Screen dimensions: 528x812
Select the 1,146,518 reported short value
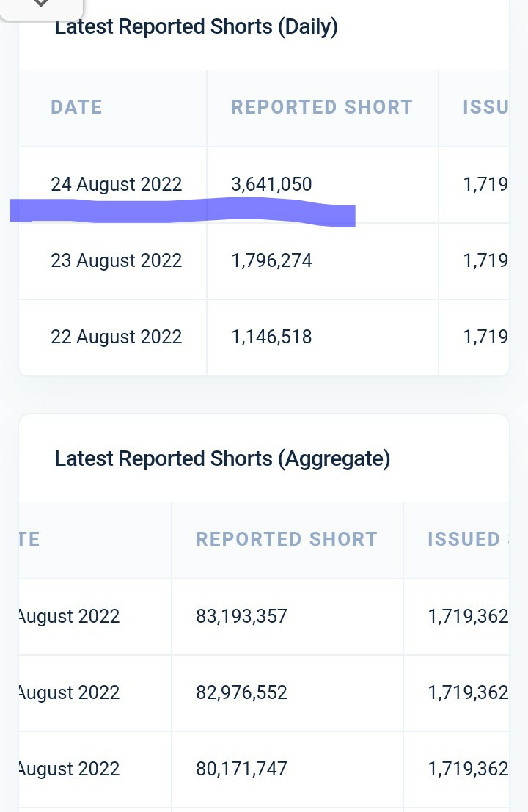[x=271, y=337]
